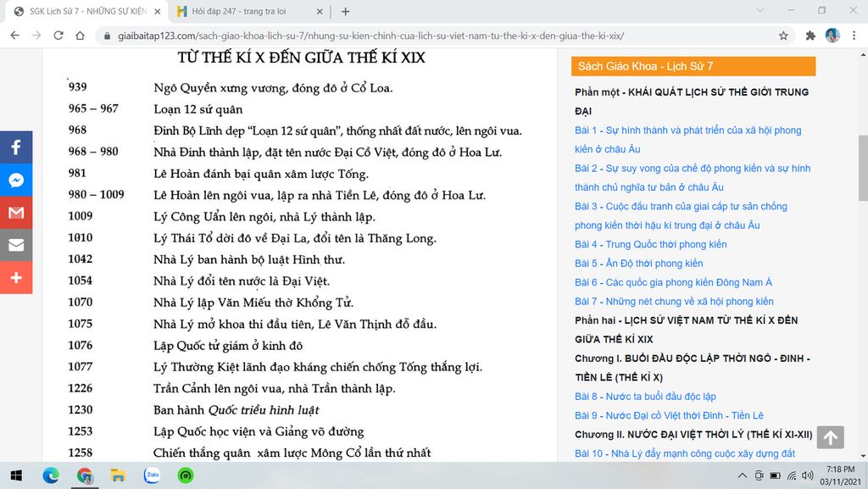Open the green circular taskbar app
The image size is (868, 489).
pos(186,475)
